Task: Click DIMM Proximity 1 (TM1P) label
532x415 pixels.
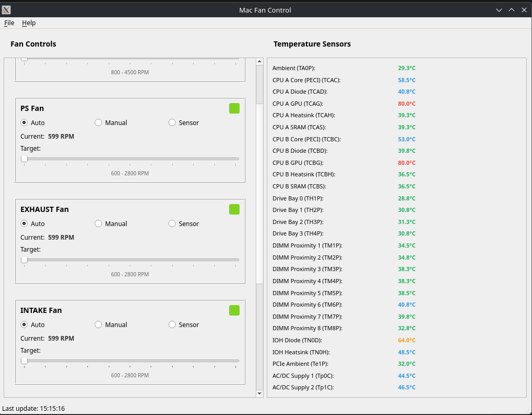Action: click(x=308, y=245)
